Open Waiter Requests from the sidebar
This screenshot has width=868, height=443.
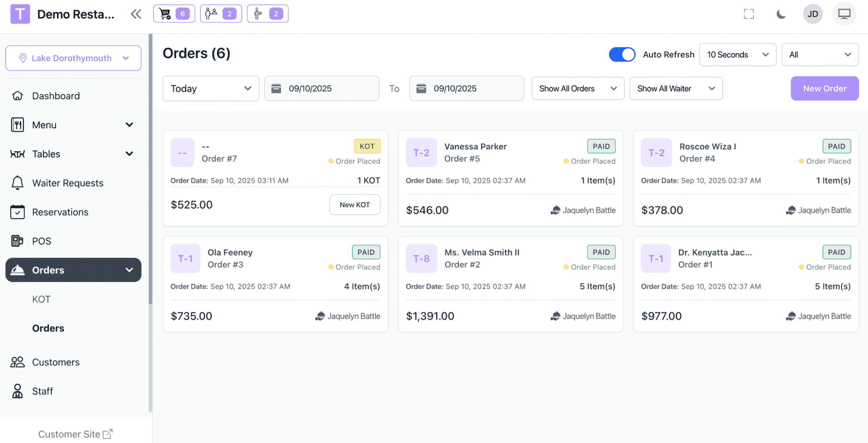pyautogui.click(x=67, y=183)
